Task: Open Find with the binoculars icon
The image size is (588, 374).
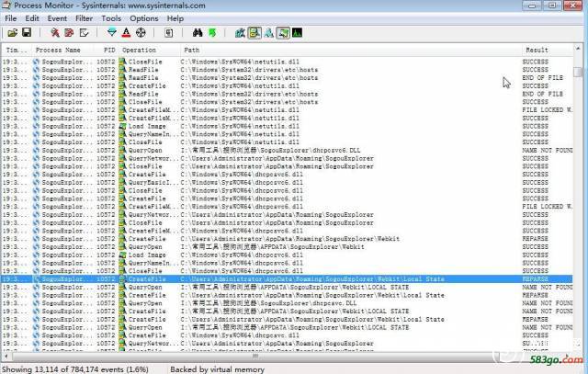Action: 198,33
